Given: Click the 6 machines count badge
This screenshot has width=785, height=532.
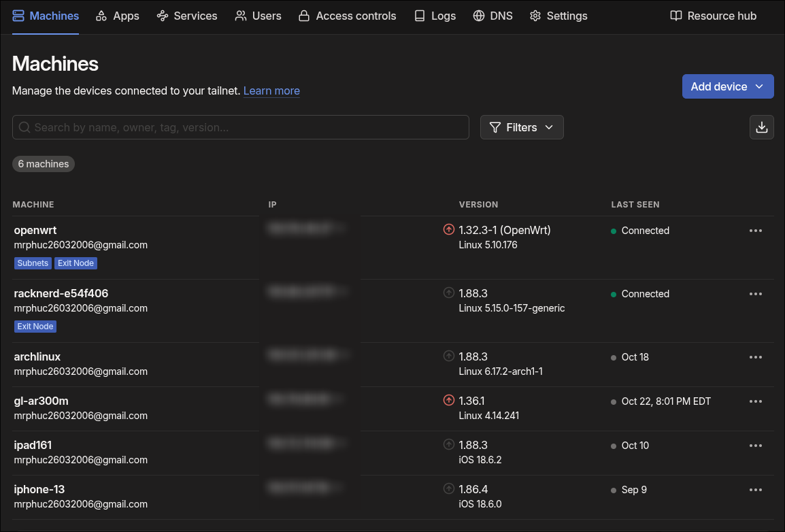Looking at the screenshot, I should 44,164.
